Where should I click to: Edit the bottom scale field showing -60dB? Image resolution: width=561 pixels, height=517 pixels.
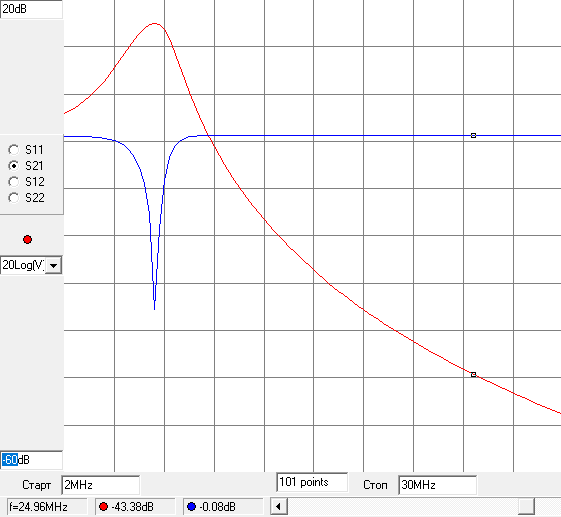(x=31, y=460)
